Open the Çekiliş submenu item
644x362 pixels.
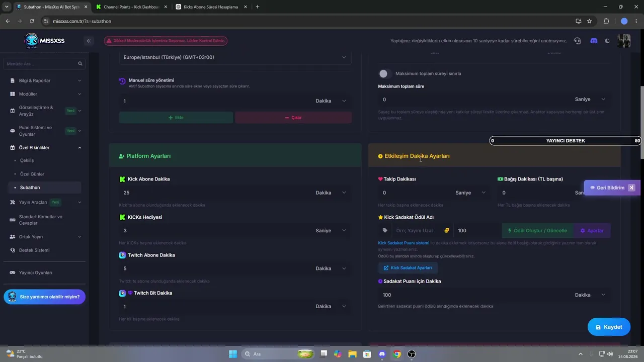pyautogui.click(x=27, y=160)
